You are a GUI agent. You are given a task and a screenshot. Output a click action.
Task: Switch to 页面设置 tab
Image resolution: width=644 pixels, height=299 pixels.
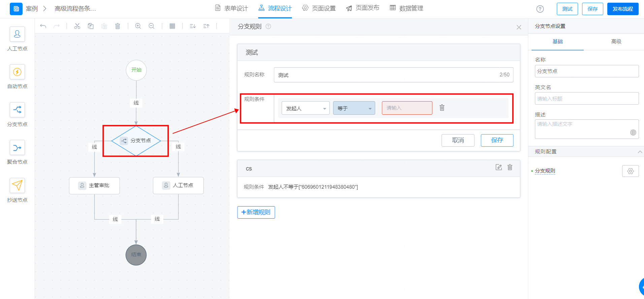click(x=319, y=8)
